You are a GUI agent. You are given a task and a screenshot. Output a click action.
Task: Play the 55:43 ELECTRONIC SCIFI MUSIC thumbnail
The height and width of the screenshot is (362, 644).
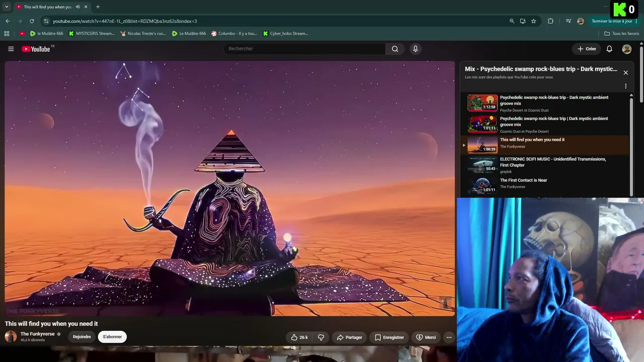pos(482,165)
